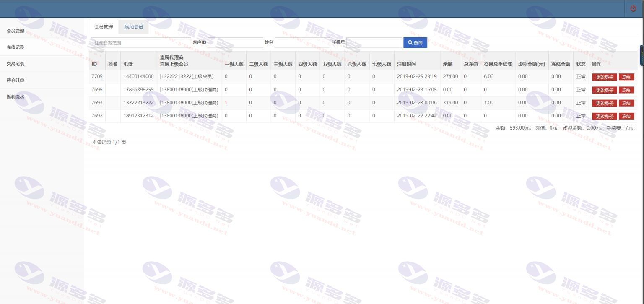Click the |13222213222(上级会员) cell
This screenshot has height=304, width=644.
click(x=187, y=77)
